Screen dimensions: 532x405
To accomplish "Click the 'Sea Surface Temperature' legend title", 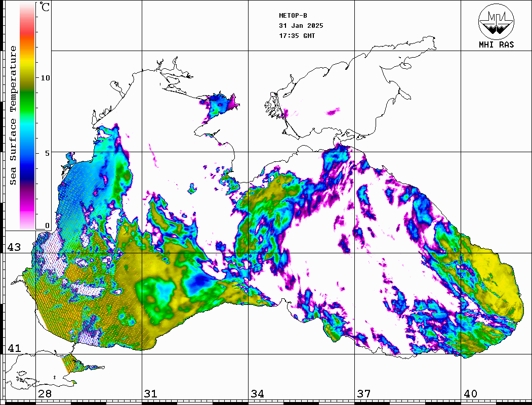I will 13,115.
